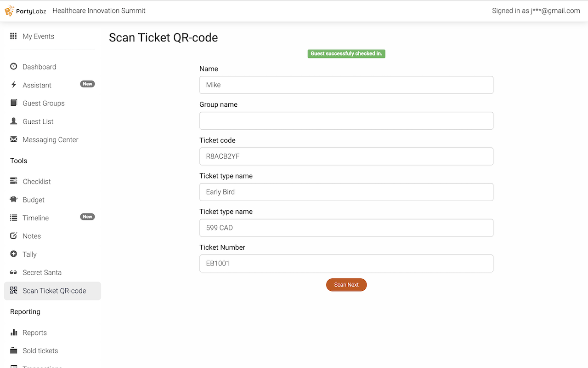Open the Secret Santa glasses icon
588x368 pixels.
[x=14, y=272]
